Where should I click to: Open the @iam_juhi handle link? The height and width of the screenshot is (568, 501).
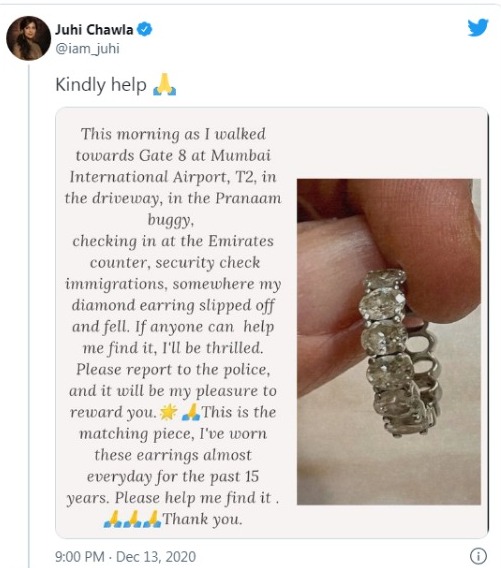(87, 48)
